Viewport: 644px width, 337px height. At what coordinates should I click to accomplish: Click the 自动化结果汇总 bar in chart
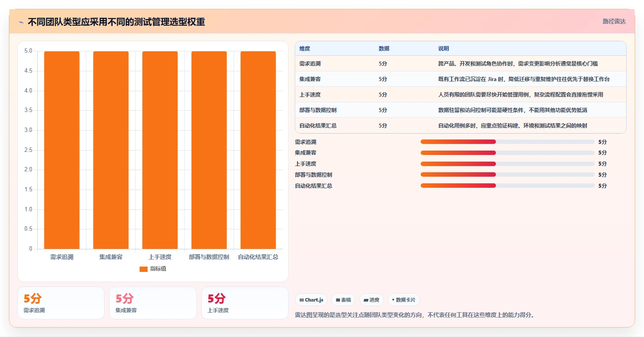[258, 150]
